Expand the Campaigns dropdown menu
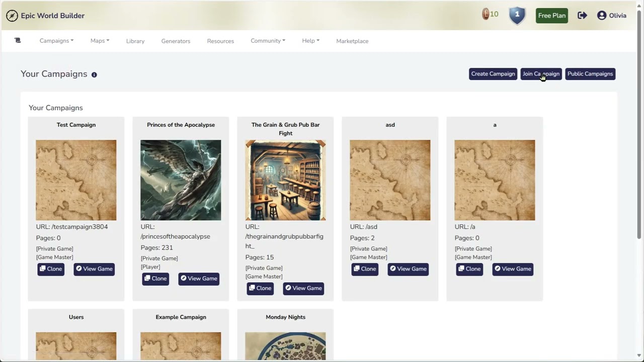Screen dimensions: 644x362 pos(56,41)
